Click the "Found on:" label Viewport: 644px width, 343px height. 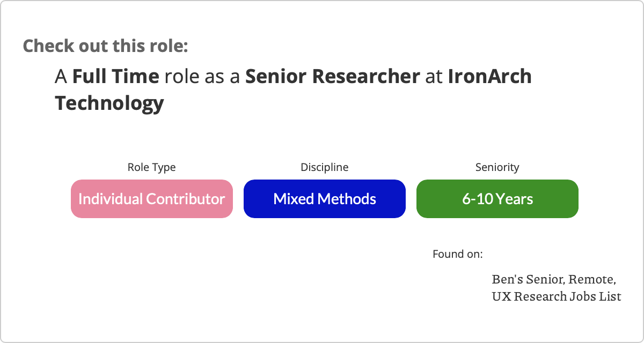458,254
